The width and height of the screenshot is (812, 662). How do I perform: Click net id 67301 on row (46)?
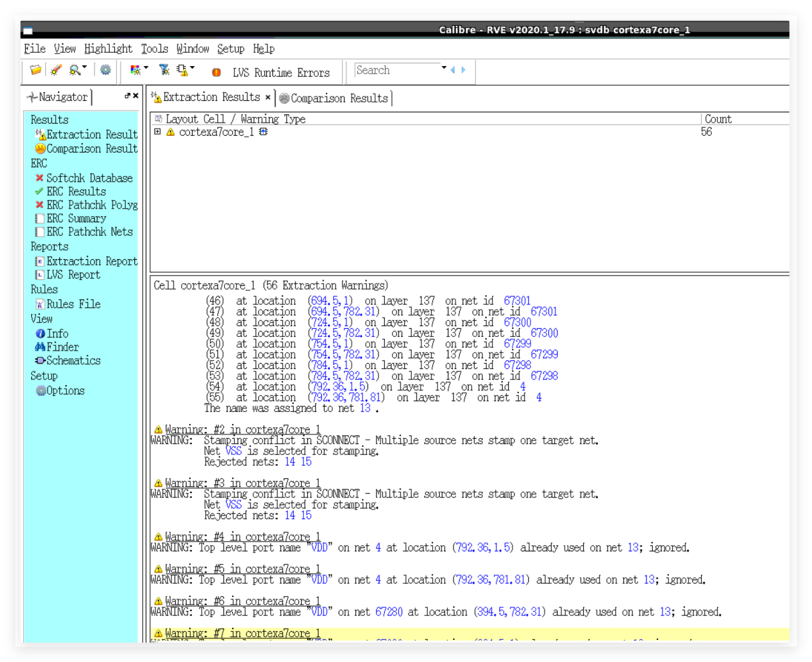517,301
